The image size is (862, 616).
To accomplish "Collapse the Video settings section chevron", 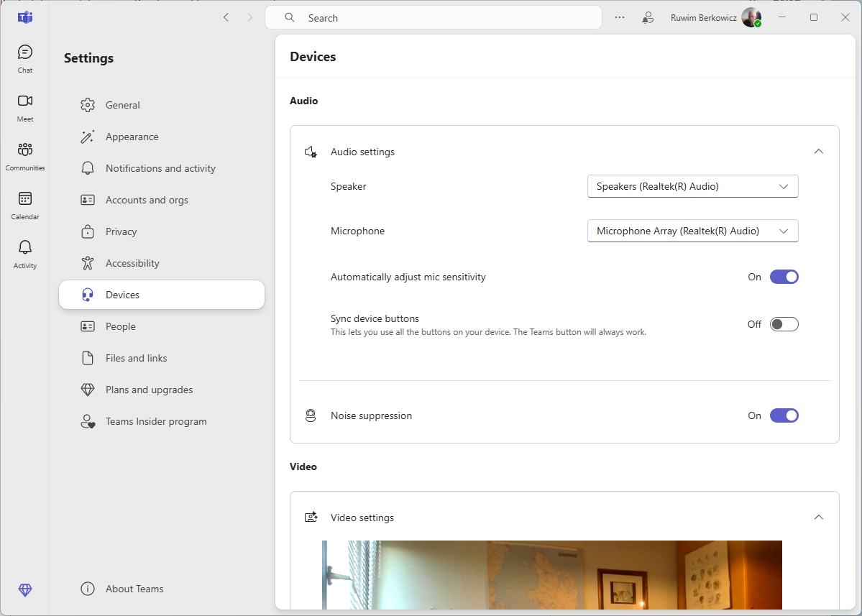I will (819, 517).
